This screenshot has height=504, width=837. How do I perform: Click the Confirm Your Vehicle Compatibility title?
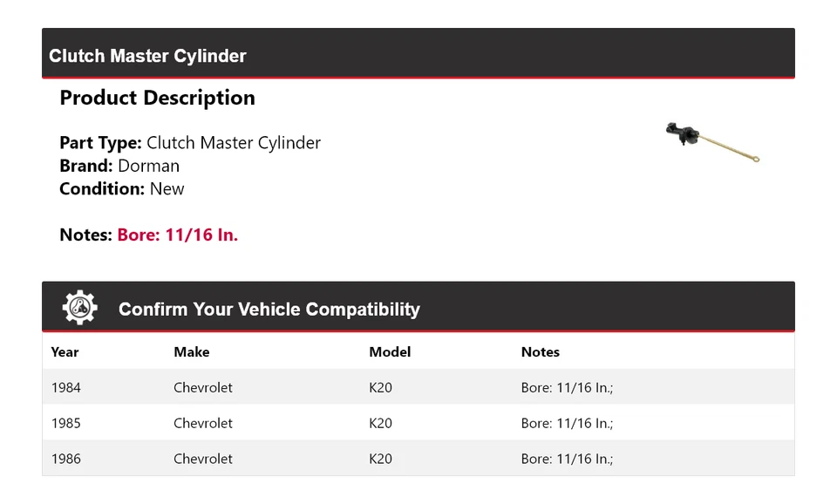point(269,310)
